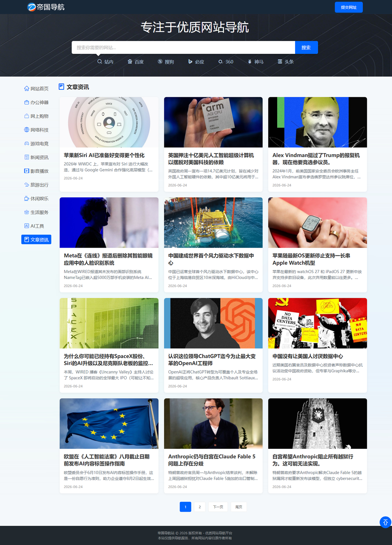Click the 搜狗 search engine icon

[x=160, y=62]
